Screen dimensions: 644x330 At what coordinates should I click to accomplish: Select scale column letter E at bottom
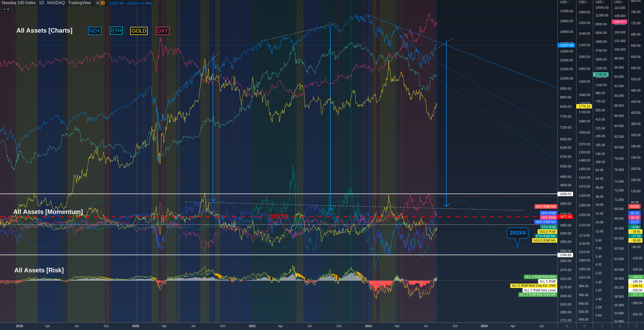click(x=637, y=326)
